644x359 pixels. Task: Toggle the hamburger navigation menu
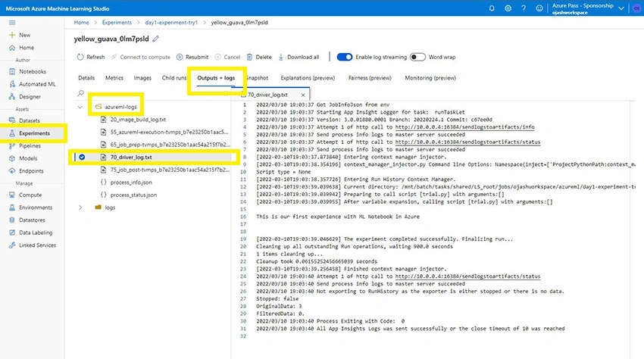point(12,23)
